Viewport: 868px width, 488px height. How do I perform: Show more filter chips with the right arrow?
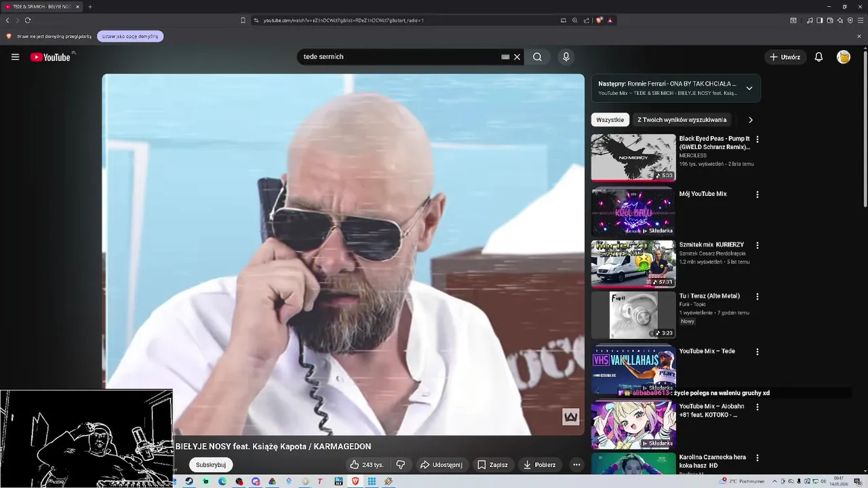point(750,120)
